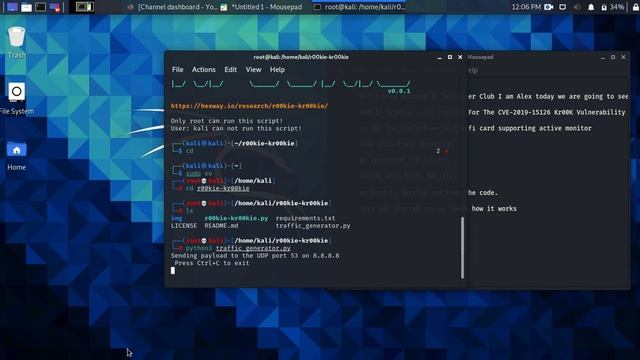Click the v0.0.1 version text in banner
This screenshot has height=360, width=640.
pyautogui.click(x=398, y=91)
